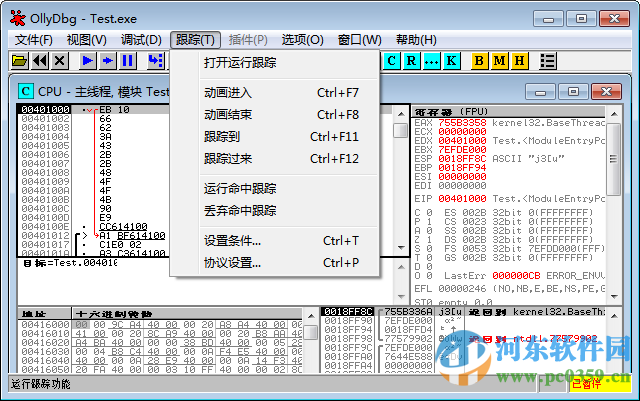Choose 丢弃命中跟踪 menu entry
640x401 pixels.
(275, 211)
